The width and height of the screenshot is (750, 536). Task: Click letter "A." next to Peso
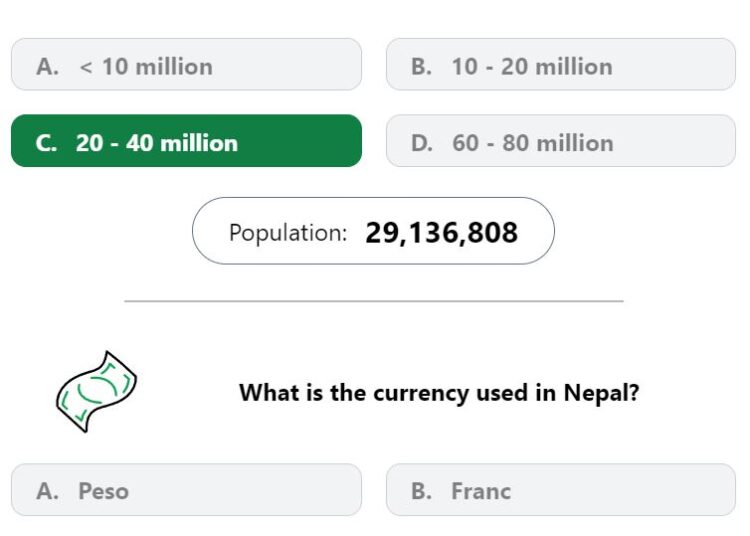tap(47, 491)
